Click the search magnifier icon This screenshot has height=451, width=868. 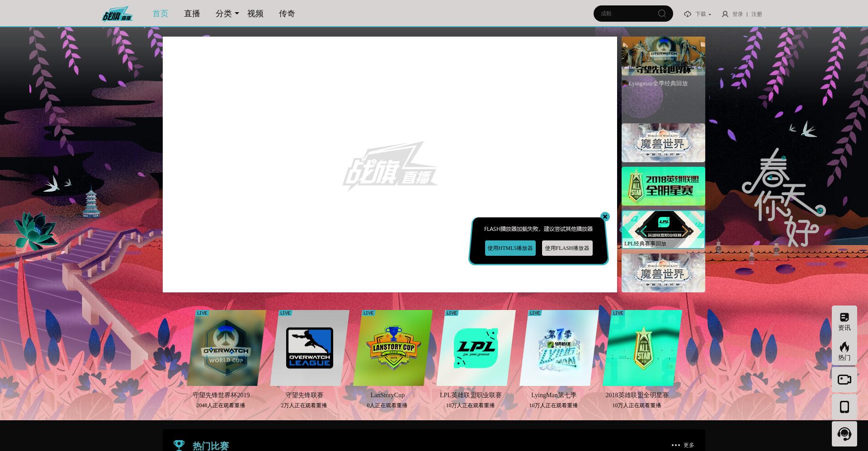pyautogui.click(x=662, y=14)
